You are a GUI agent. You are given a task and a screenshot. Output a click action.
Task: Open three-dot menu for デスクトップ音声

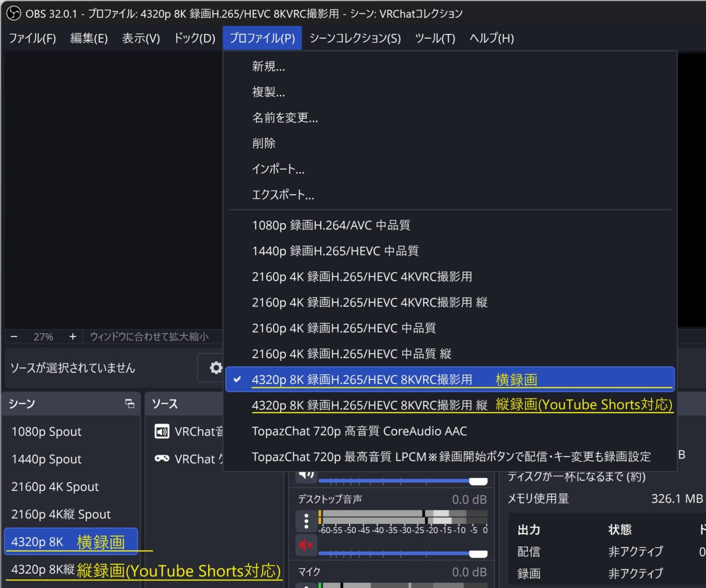pyautogui.click(x=306, y=520)
